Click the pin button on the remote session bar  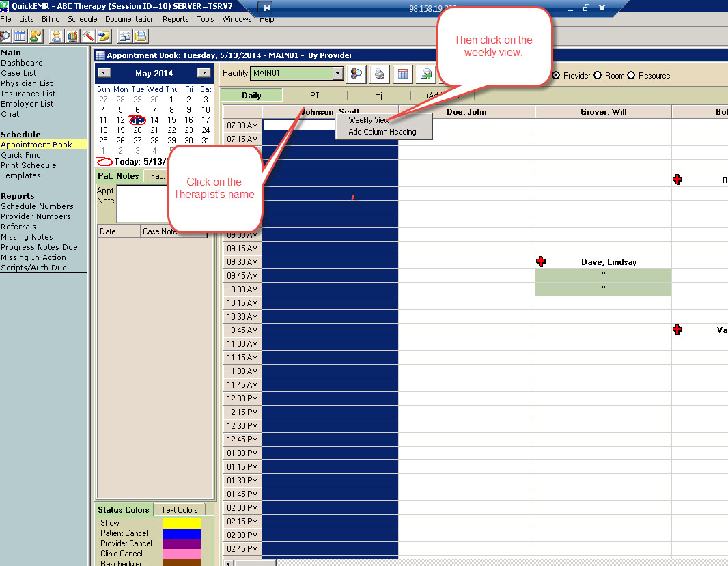point(266,8)
